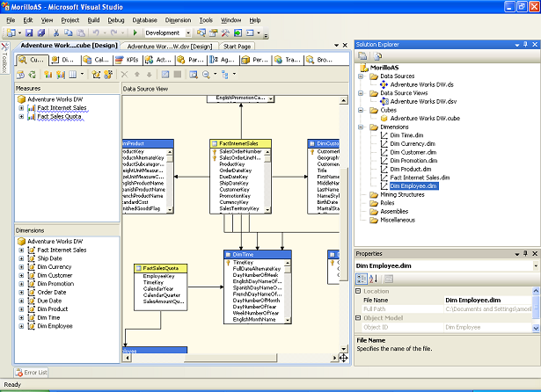Expand Dim Employee in Dimensions pane
541x392 pixels.
pos(21,326)
